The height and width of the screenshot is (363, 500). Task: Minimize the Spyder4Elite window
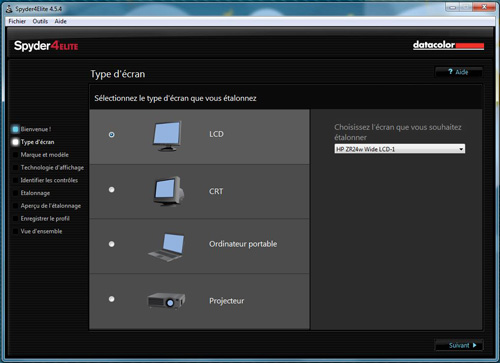coord(453,7)
